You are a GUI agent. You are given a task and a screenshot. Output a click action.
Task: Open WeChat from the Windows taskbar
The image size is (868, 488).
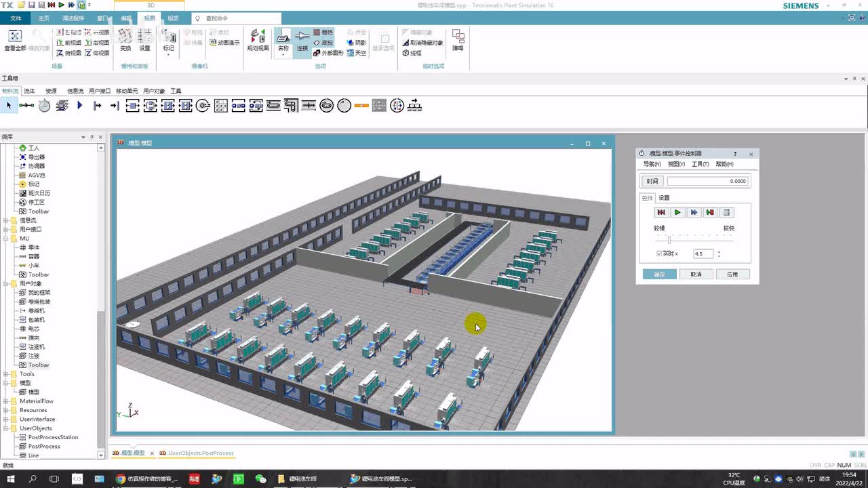pos(260,479)
